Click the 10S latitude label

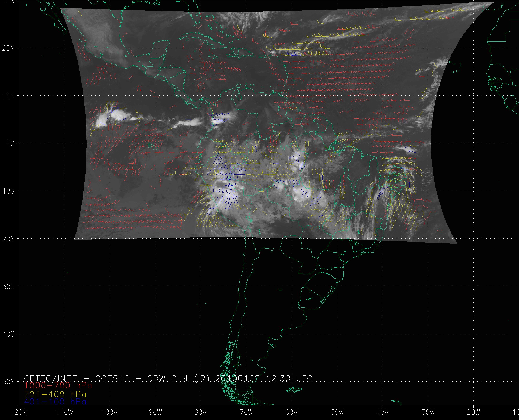click(x=9, y=191)
